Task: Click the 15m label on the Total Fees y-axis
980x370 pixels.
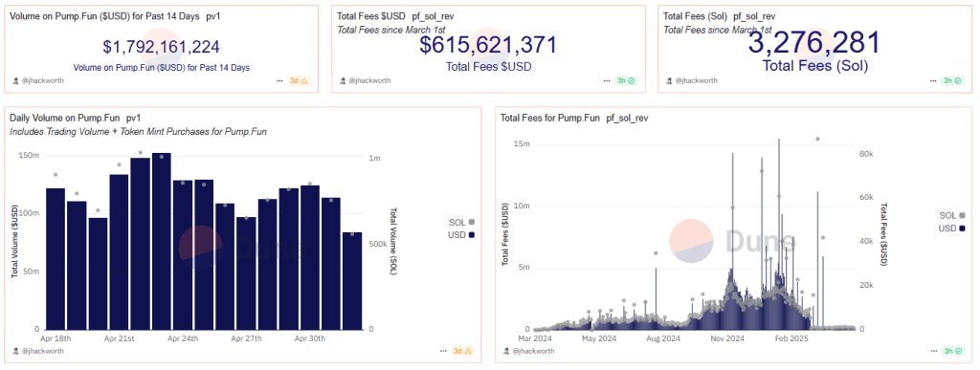Action: click(522, 144)
